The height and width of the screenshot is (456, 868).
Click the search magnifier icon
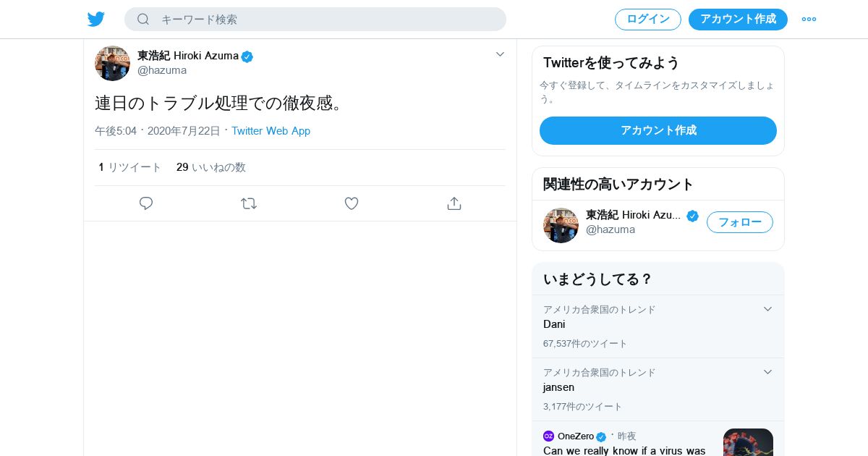pos(143,19)
